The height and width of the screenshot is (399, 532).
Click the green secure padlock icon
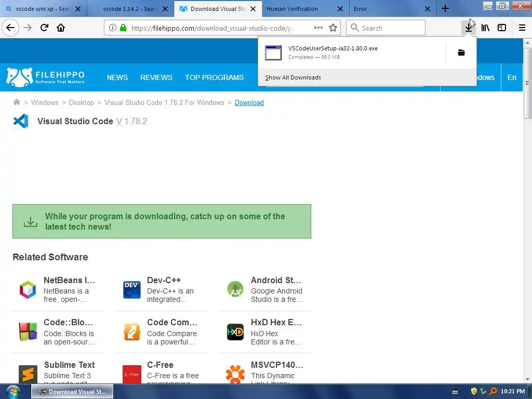(124, 28)
